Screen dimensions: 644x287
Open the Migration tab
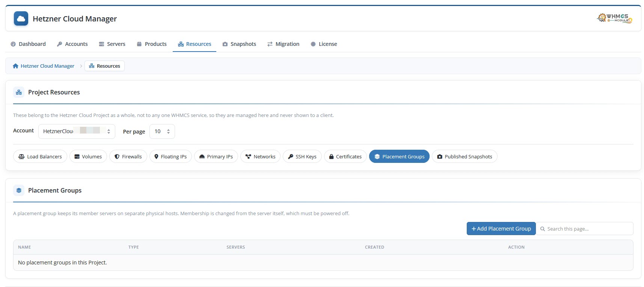pos(283,44)
